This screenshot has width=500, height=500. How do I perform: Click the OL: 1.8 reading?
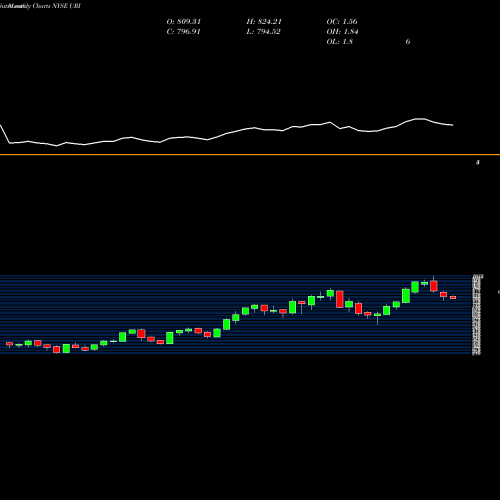click(x=340, y=42)
